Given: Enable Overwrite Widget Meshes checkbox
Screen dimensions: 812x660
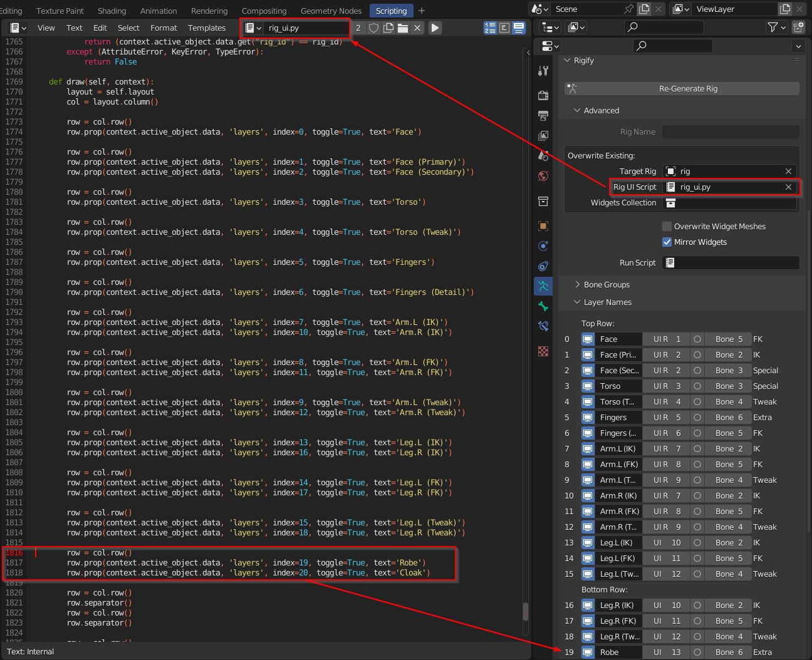Looking at the screenshot, I should (x=667, y=226).
